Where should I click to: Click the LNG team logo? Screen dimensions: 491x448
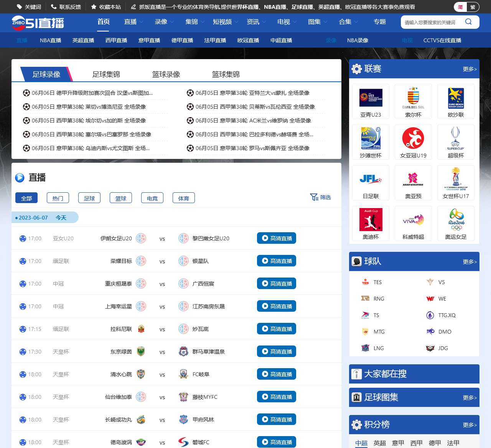365,348
